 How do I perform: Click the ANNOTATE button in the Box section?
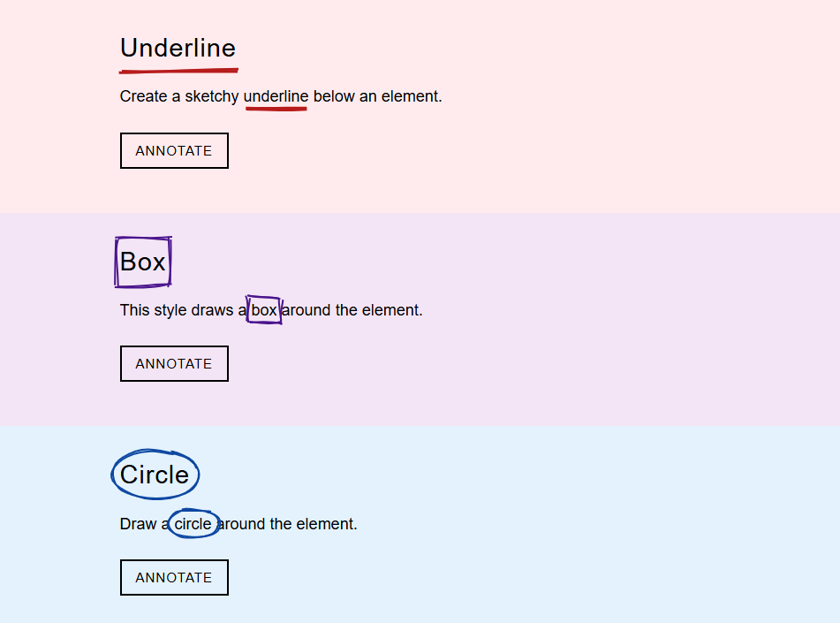(x=173, y=363)
